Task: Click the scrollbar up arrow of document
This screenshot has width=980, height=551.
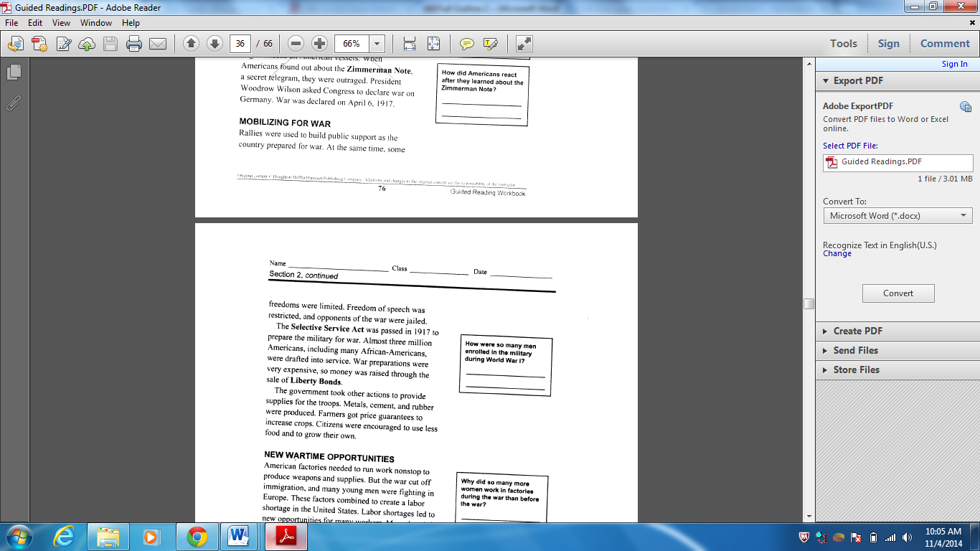Action: tap(809, 64)
